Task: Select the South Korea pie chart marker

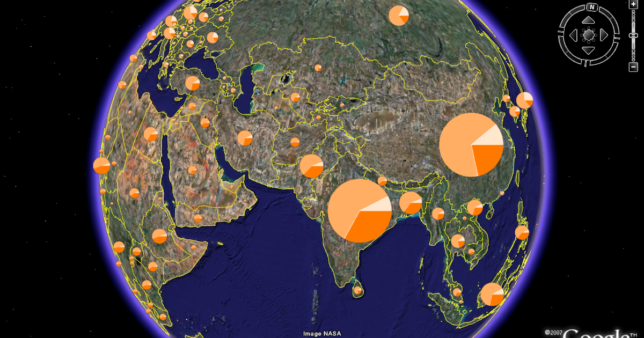Action: [x=515, y=111]
